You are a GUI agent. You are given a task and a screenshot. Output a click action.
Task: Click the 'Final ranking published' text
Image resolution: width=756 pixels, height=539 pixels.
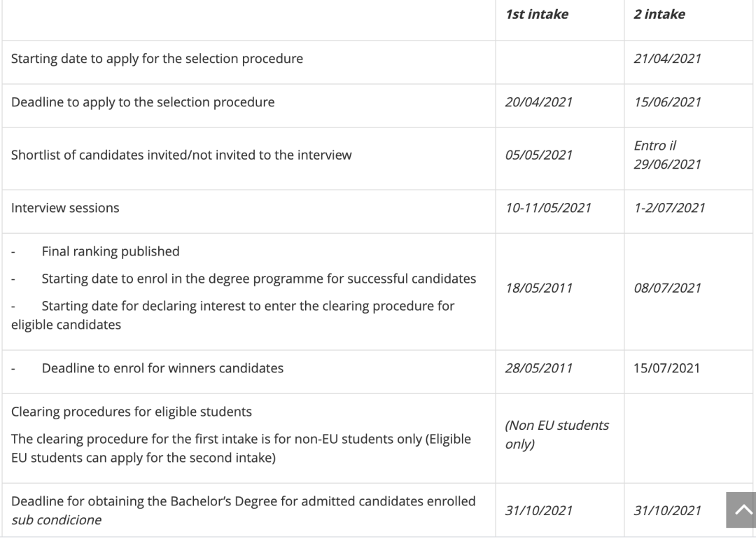pyautogui.click(x=111, y=251)
